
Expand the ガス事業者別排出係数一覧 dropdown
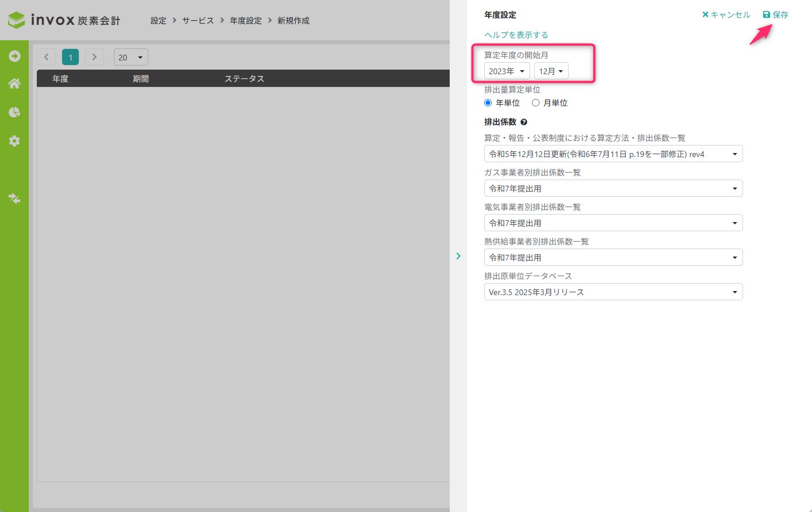pos(613,188)
